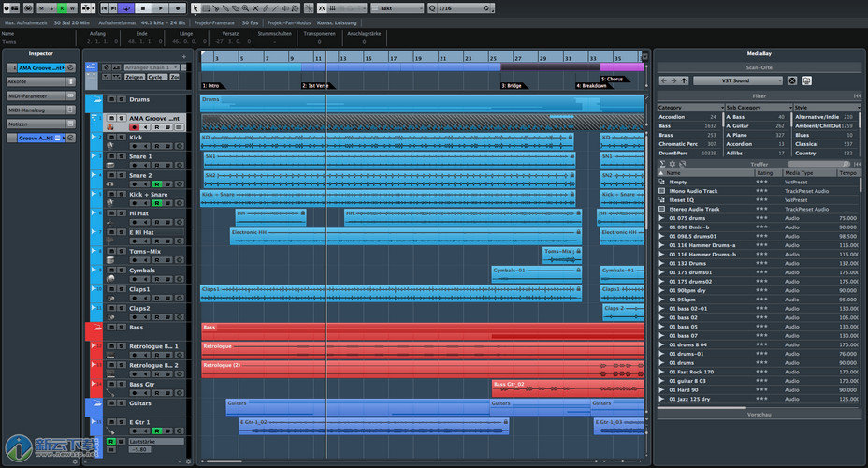
Task: Remove the VST Sound location with X icon
Action: (x=792, y=80)
